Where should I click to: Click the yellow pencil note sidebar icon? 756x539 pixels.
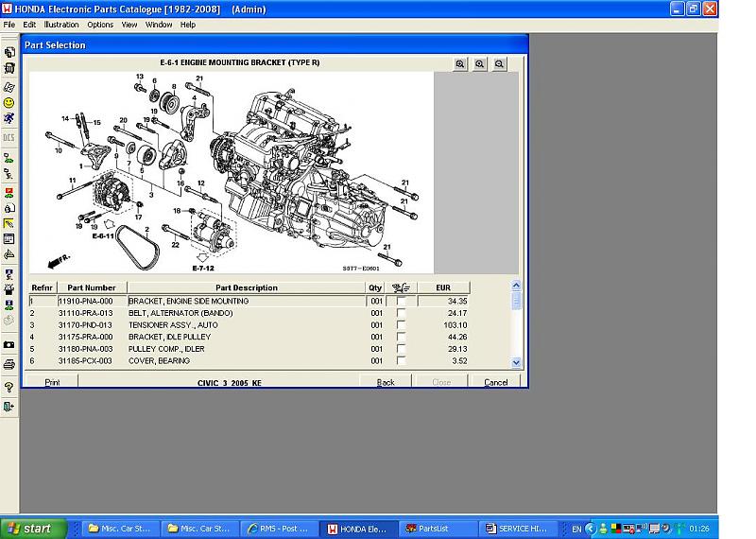9,223
